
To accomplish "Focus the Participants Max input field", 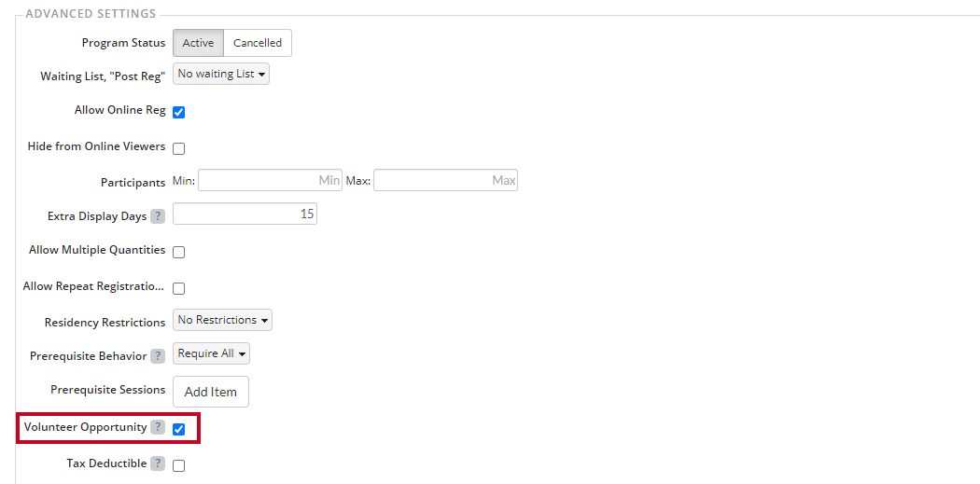I will point(445,180).
